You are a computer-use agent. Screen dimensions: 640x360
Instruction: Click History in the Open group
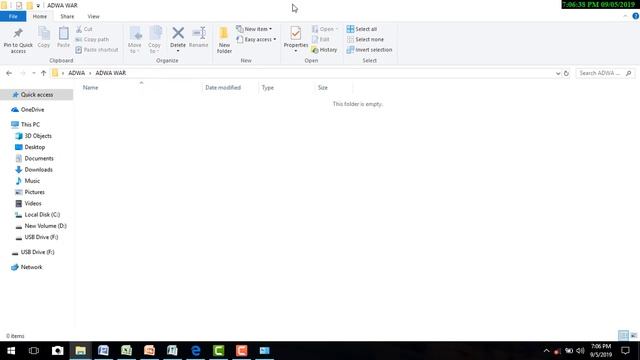point(324,50)
